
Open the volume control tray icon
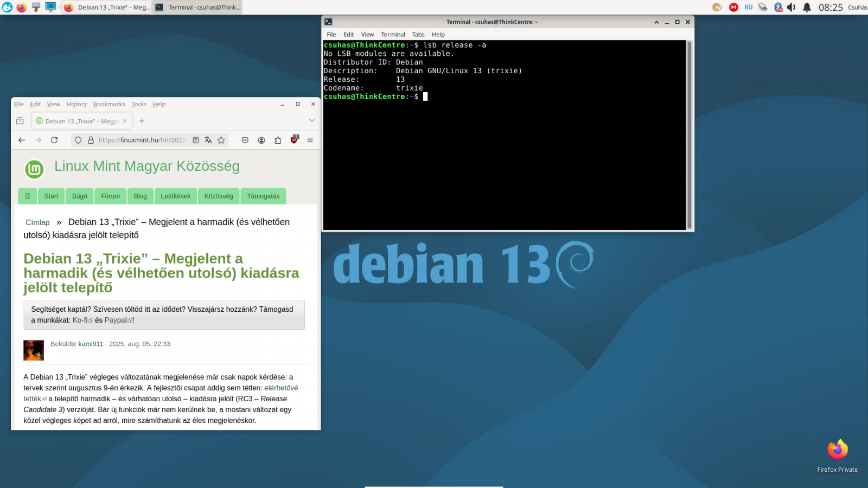click(x=792, y=7)
